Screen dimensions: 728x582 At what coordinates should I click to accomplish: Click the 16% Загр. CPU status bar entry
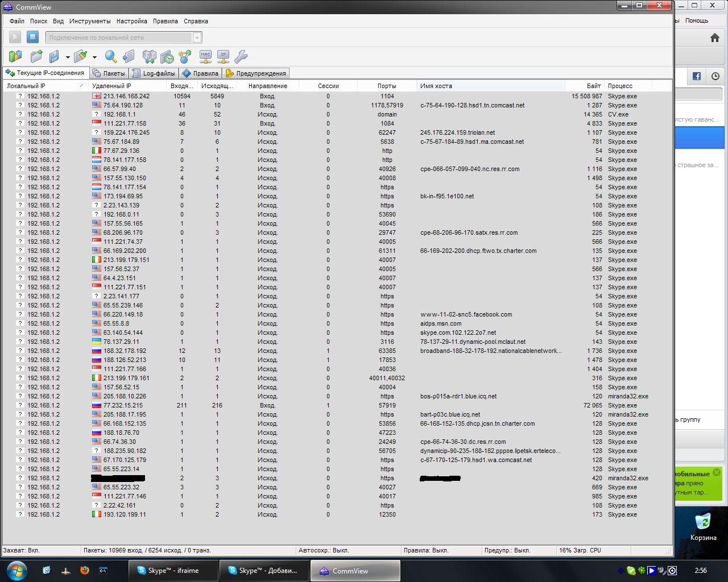click(580, 550)
